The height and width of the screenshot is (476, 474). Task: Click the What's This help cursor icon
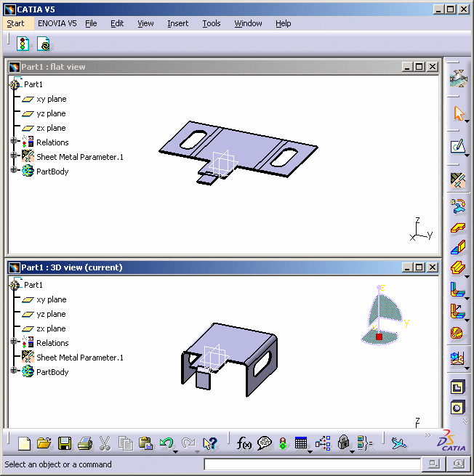[x=210, y=443]
